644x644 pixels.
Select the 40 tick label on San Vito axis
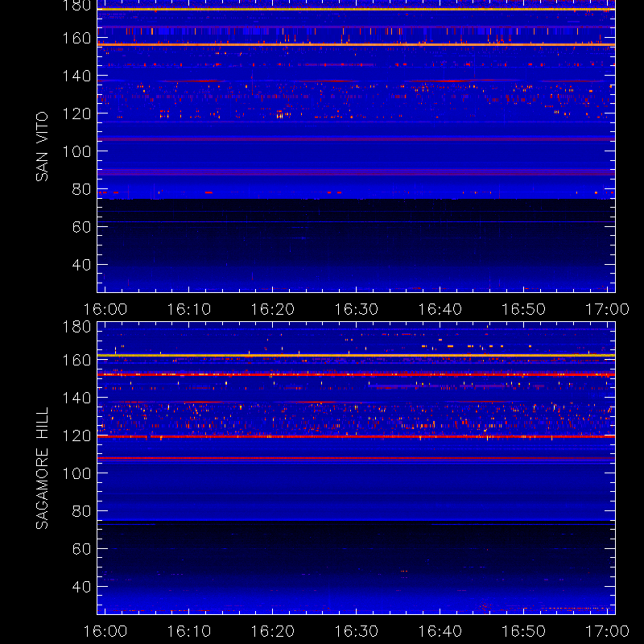81,265
